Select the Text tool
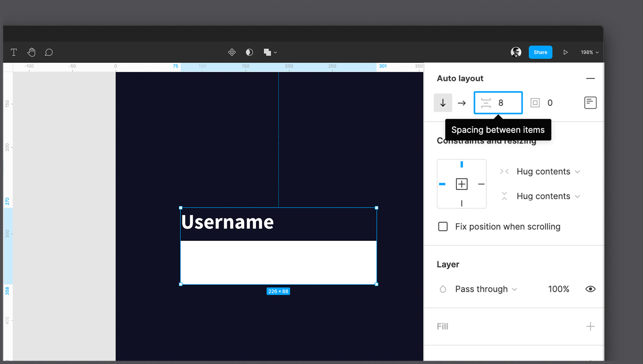Viewport: 643px width, 364px height. [x=14, y=52]
